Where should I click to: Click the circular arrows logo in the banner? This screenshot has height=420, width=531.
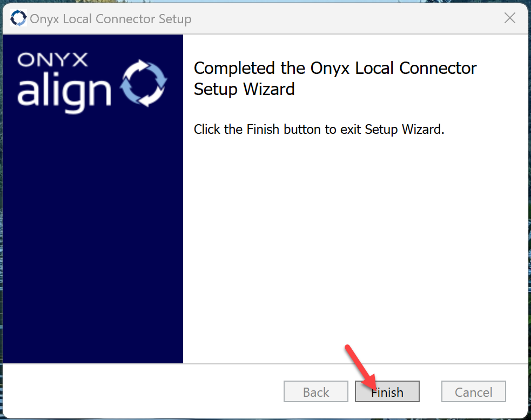coord(144,83)
